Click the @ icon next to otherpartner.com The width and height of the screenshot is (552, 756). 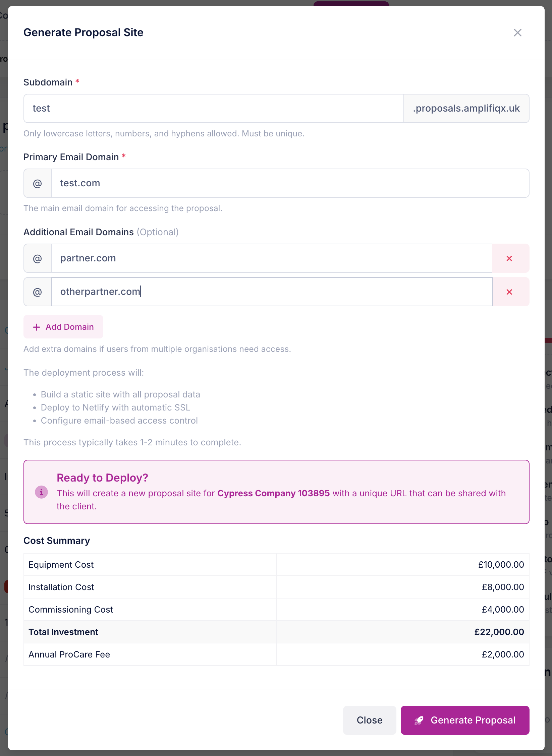pyautogui.click(x=37, y=292)
